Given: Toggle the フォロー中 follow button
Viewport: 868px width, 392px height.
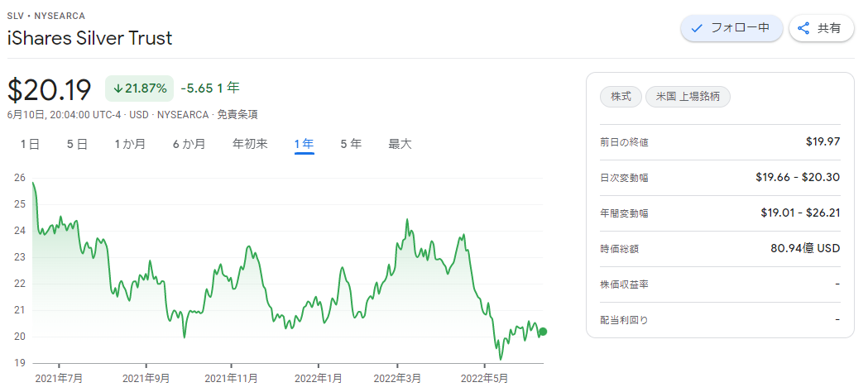Looking at the screenshot, I should [731, 27].
